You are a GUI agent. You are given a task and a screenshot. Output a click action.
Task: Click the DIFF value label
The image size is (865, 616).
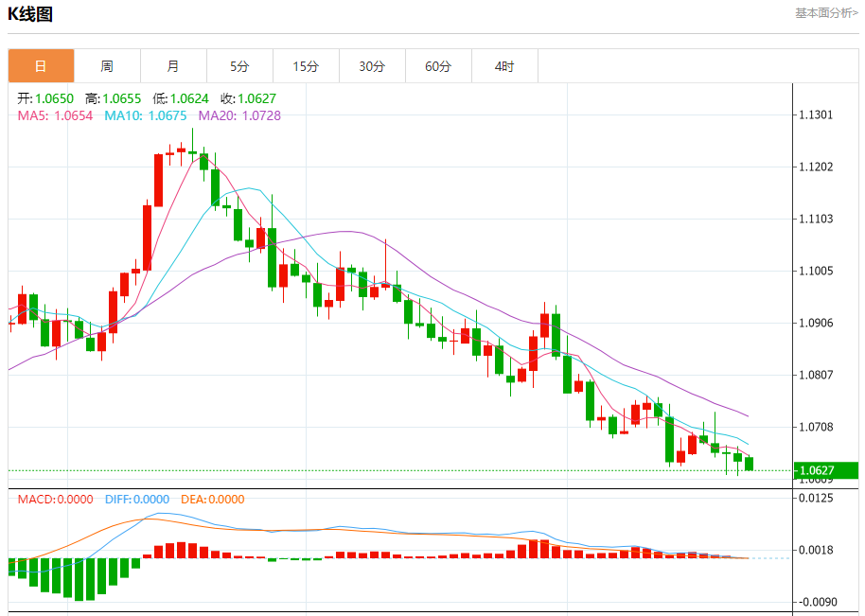point(137,499)
